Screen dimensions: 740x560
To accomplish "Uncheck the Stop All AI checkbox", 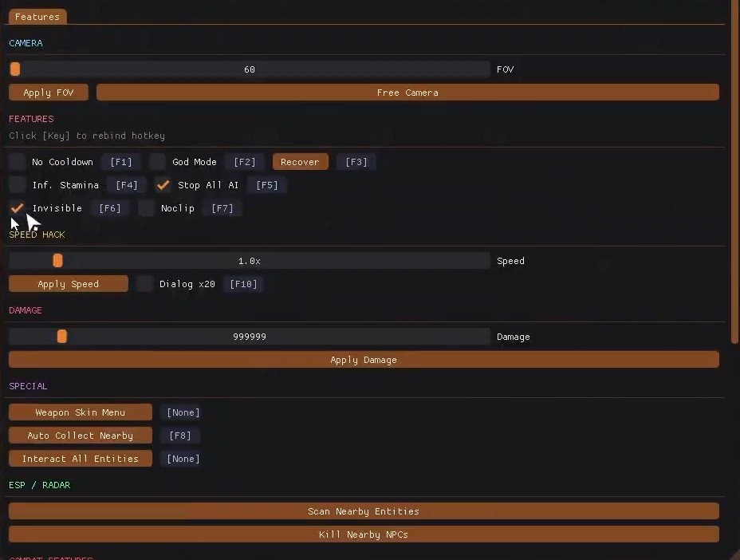I will point(163,184).
